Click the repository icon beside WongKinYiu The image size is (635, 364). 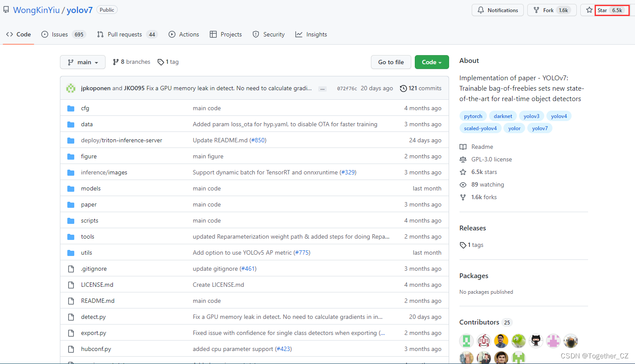(x=6, y=10)
